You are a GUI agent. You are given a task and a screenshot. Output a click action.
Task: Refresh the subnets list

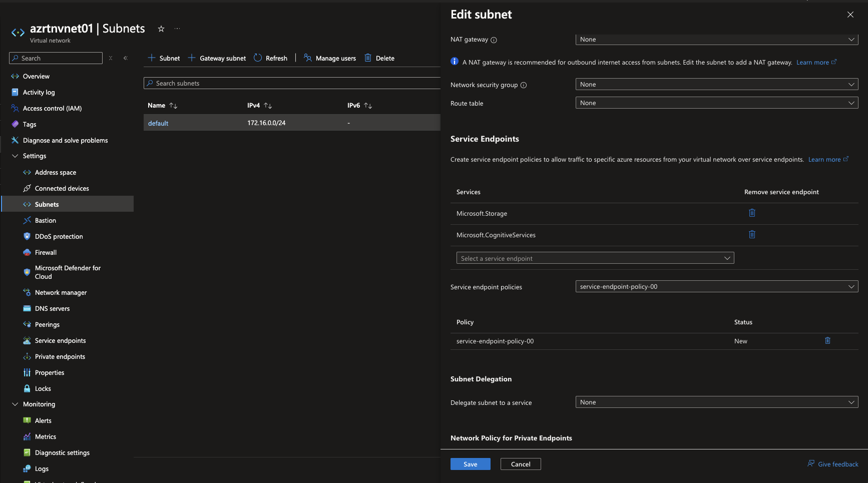[270, 58]
